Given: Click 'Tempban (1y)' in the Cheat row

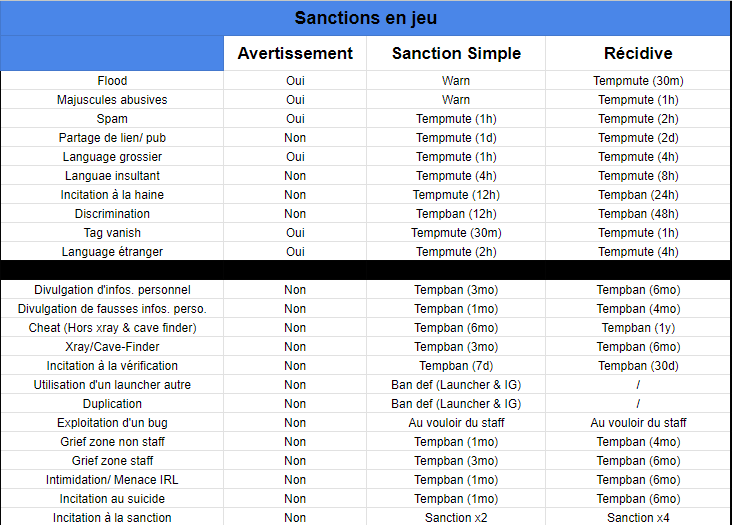Looking at the screenshot, I should click(638, 328).
